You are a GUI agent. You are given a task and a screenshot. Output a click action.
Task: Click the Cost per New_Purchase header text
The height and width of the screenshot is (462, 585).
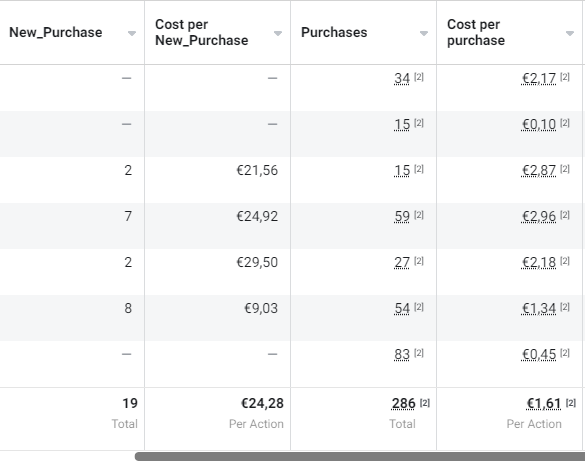201,32
